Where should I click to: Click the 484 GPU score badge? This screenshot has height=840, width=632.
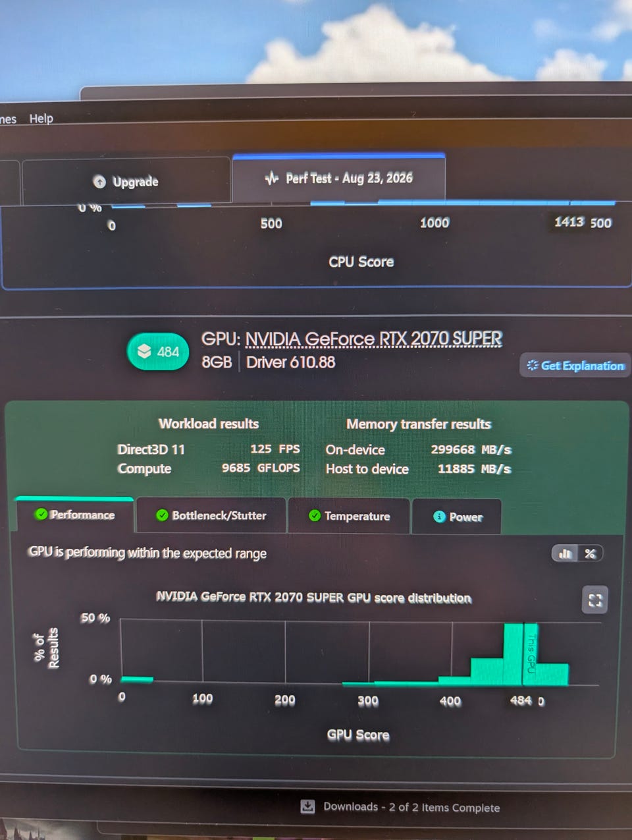[158, 351]
